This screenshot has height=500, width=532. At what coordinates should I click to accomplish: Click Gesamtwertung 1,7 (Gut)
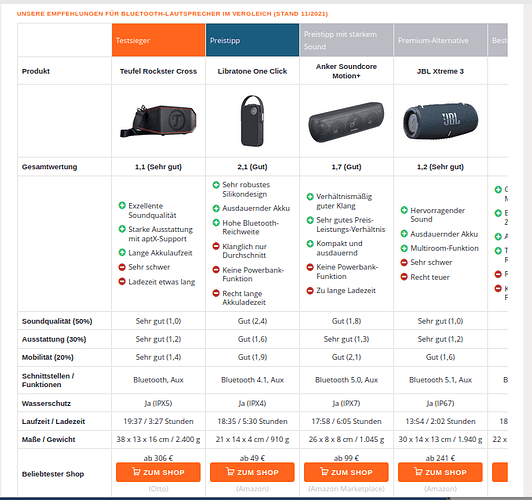pos(346,167)
